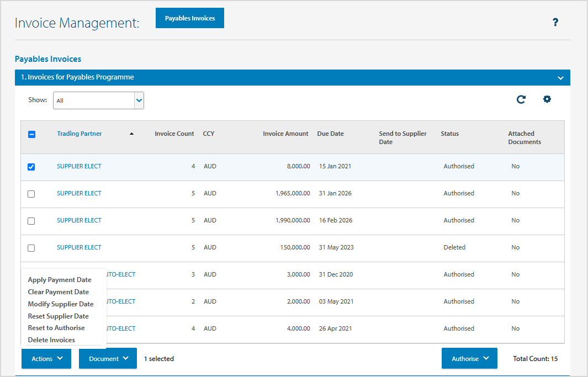Collapse Invoices for Payables Programme section
Screen dimensions: 588x377
[560, 78]
